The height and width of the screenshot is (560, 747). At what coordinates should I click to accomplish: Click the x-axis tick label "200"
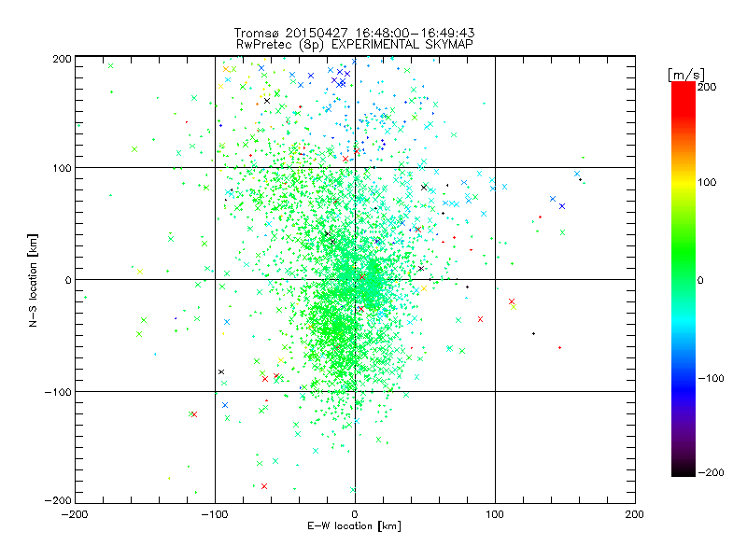click(x=635, y=514)
